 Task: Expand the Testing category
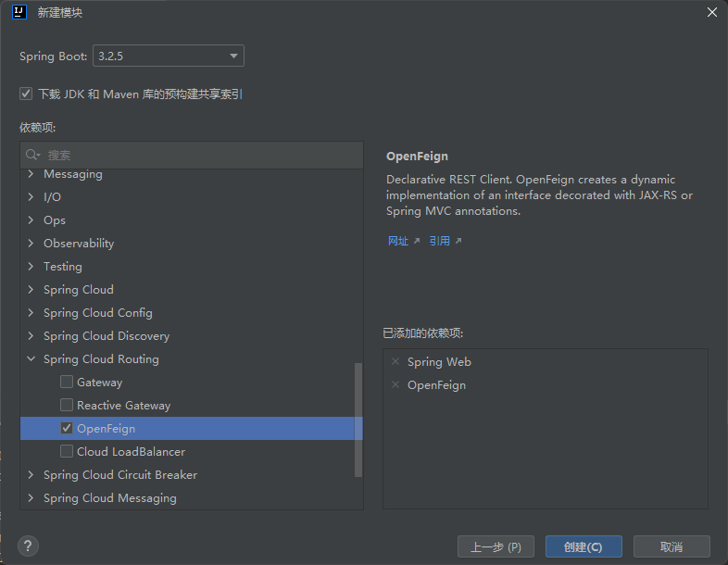point(31,267)
